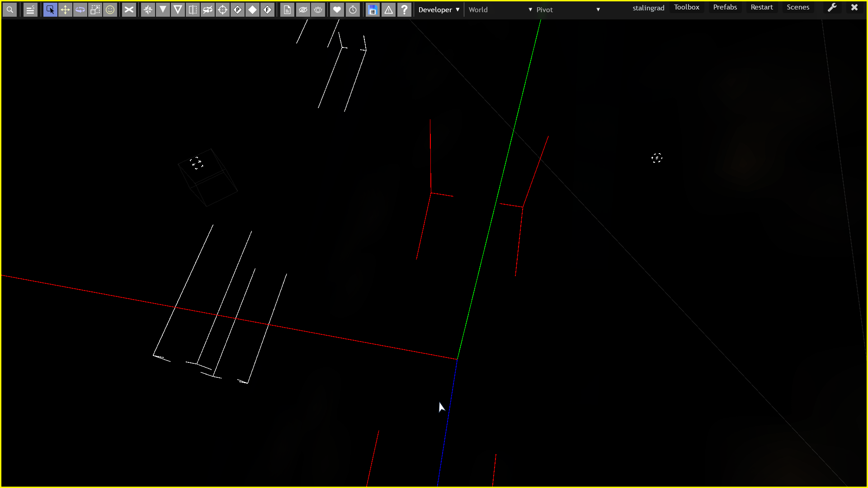Click the Scenes button

797,7
